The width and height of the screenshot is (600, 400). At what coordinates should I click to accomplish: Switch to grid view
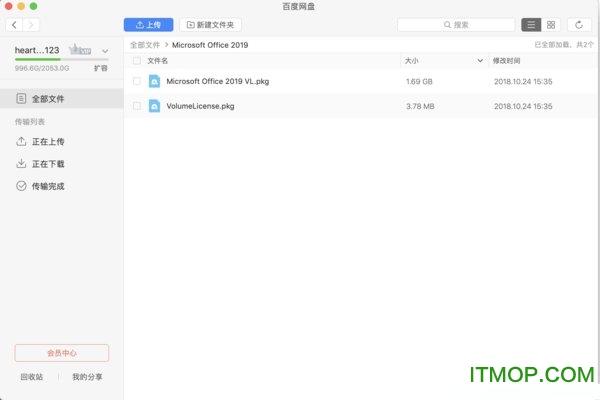551,25
